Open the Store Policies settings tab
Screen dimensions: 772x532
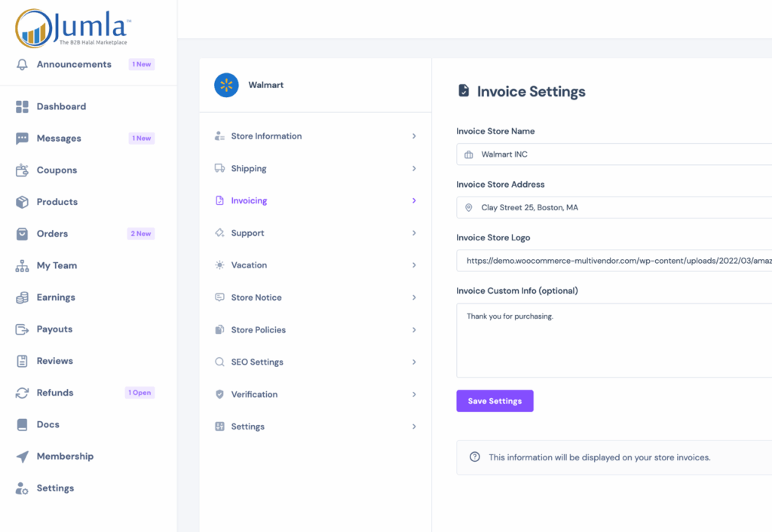click(258, 330)
